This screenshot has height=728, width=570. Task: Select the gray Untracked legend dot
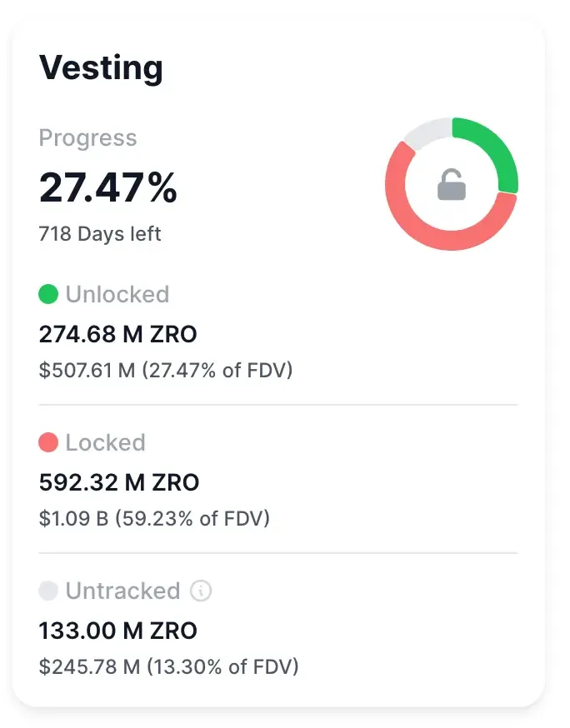47,591
